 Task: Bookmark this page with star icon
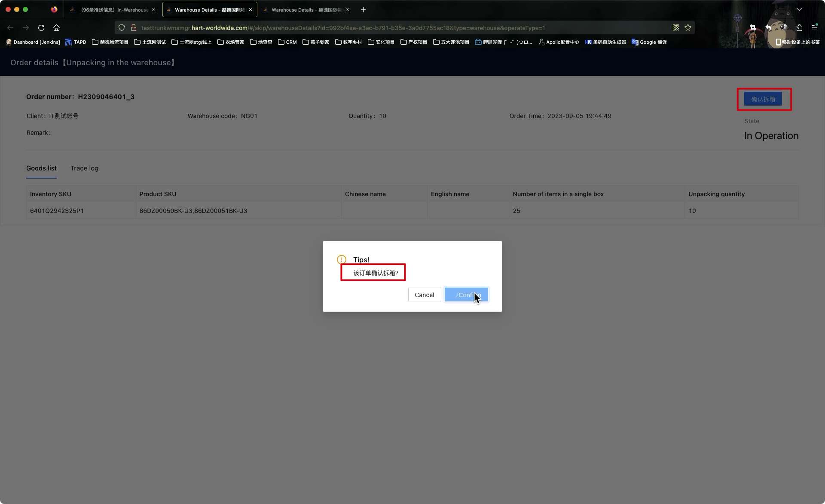click(688, 28)
